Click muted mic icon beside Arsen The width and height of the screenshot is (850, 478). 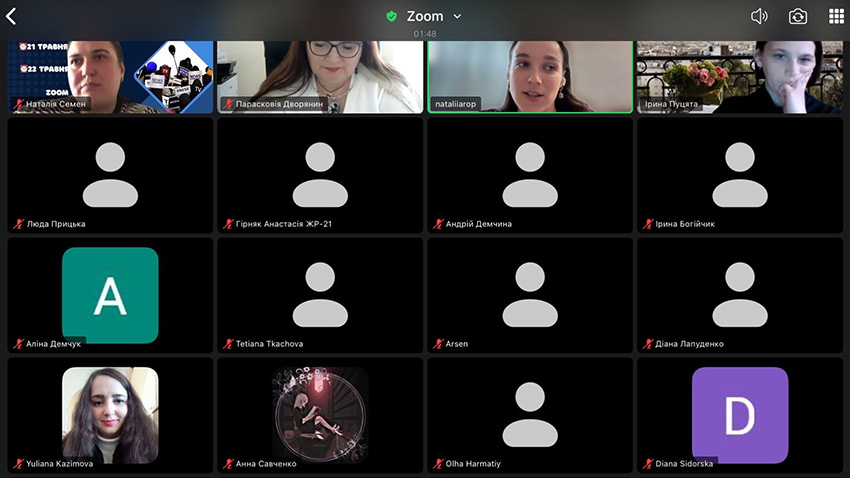pos(438,344)
